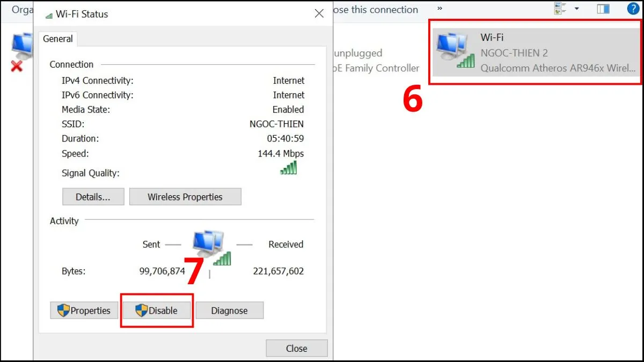Disable the Wi-Fi connection
The width and height of the screenshot is (644, 362).
157,310
